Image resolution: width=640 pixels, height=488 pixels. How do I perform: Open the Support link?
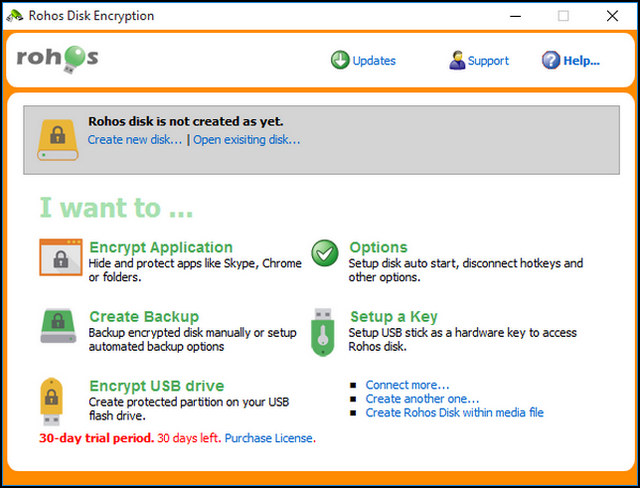pyautogui.click(x=488, y=61)
